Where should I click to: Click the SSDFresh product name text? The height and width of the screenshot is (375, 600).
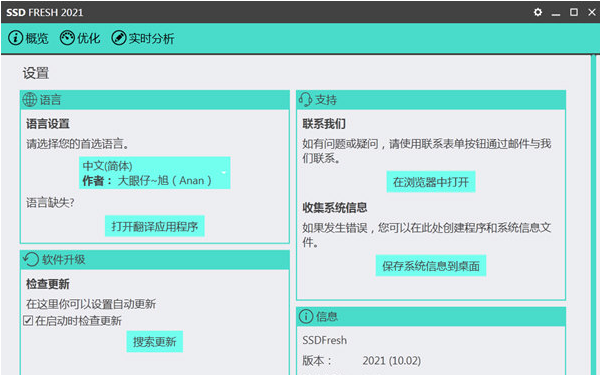(x=324, y=340)
